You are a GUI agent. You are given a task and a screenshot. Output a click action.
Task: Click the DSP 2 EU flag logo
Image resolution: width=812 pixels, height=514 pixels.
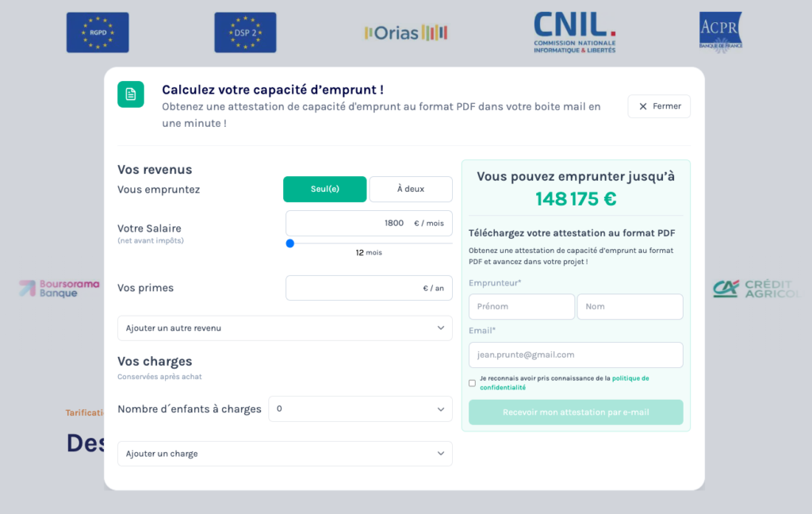pyautogui.click(x=245, y=33)
